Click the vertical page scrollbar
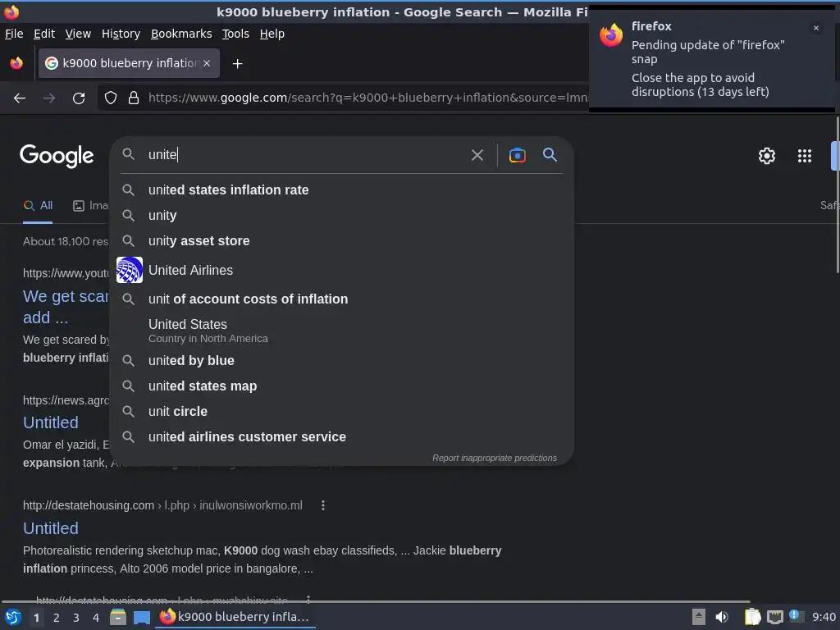The height and width of the screenshot is (630, 840). click(837, 195)
